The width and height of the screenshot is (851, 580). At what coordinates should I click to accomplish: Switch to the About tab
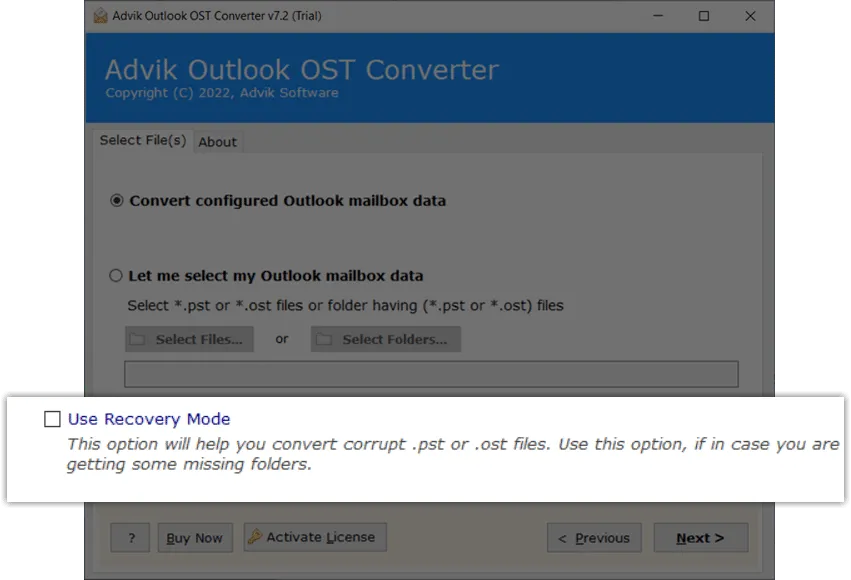(x=217, y=142)
